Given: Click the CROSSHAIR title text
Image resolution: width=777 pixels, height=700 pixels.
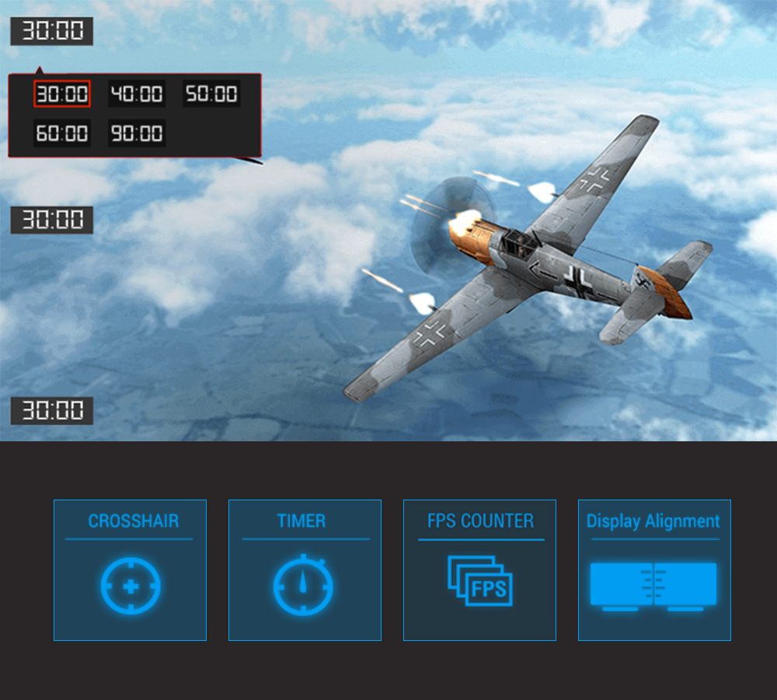Looking at the screenshot, I should (134, 521).
